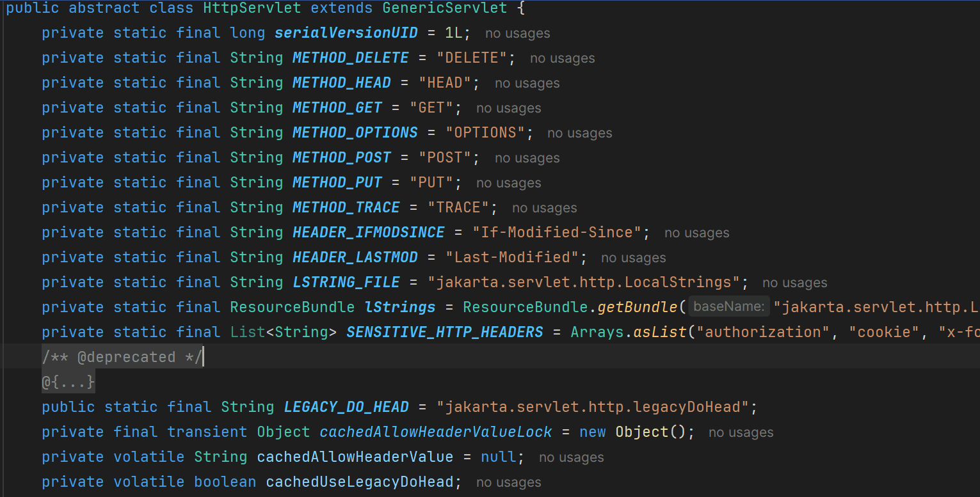Screen dimensions: 980x497
Task: Click 'no usages' hint next to METHOD_DELETE
Action: [x=562, y=58]
